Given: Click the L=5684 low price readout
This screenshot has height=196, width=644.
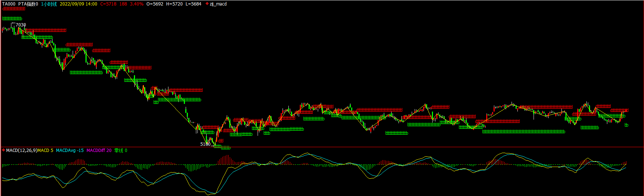Looking at the screenshot, I should pyautogui.click(x=193, y=4).
